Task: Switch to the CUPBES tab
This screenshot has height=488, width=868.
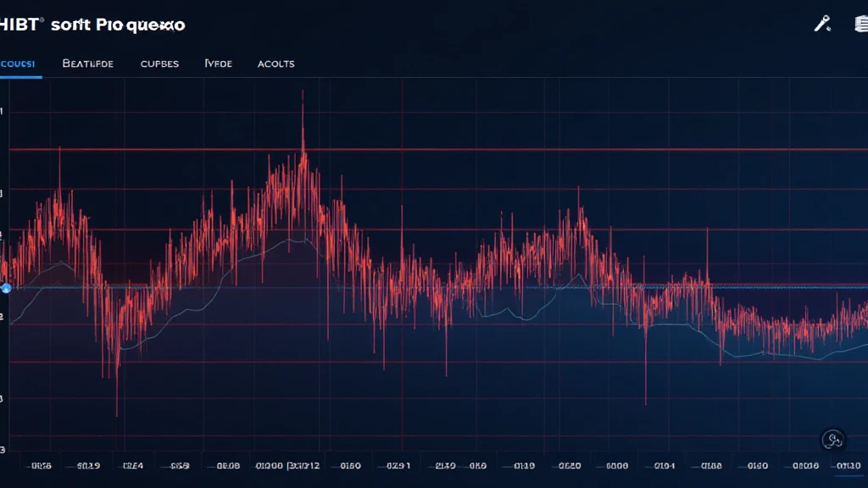Action: [159, 64]
